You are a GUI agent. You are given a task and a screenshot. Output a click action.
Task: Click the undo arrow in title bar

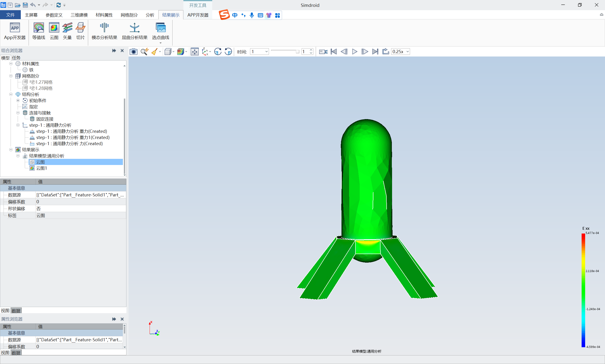pyautogui.click(x=33, y=5)
